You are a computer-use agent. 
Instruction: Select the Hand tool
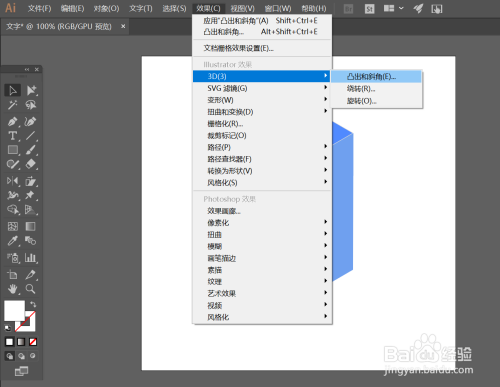[13, 289]
